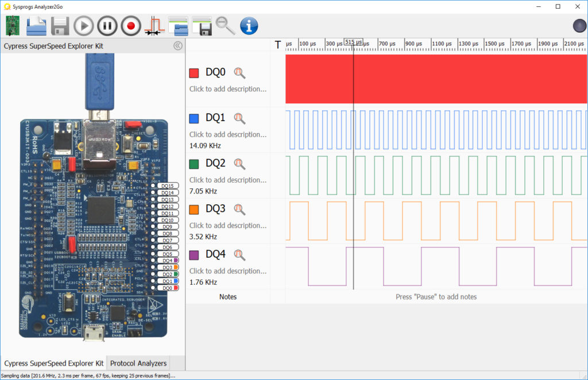This screenshot has width=588, height=380.
Task: Click the DQ4 purple color swatch
Action: click(194, 255)
